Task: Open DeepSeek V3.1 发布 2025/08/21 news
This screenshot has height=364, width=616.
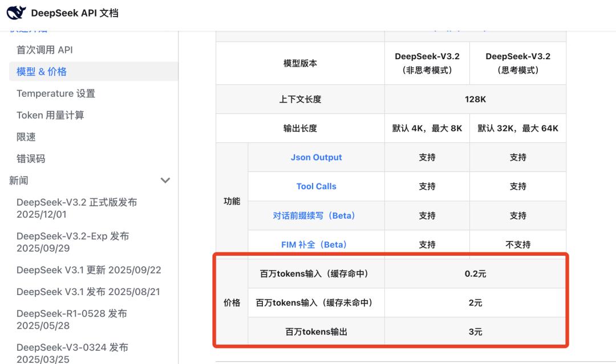Action: (88, 292)
